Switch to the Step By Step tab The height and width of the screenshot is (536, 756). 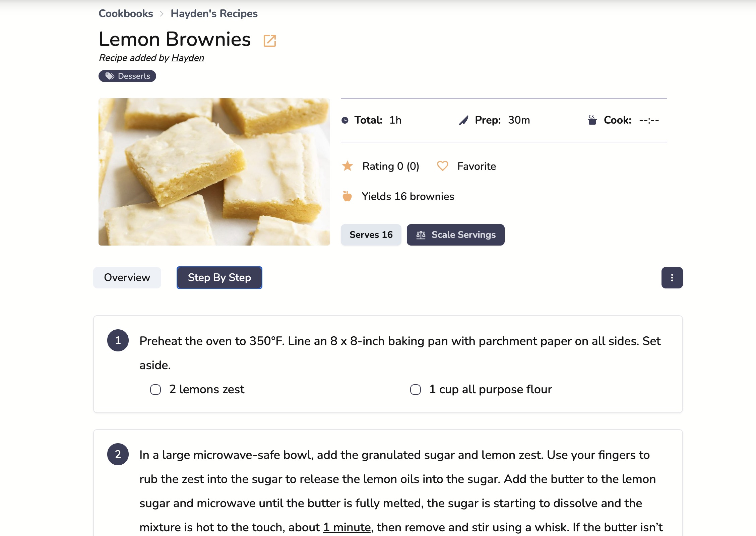[x=219, y=277]
